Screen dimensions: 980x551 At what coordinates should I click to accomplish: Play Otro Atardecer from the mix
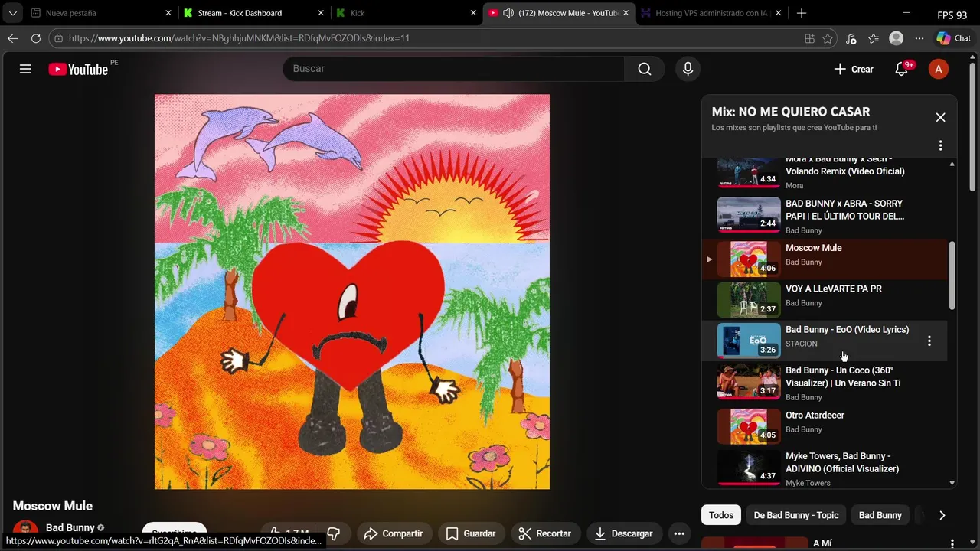[825, 425]
